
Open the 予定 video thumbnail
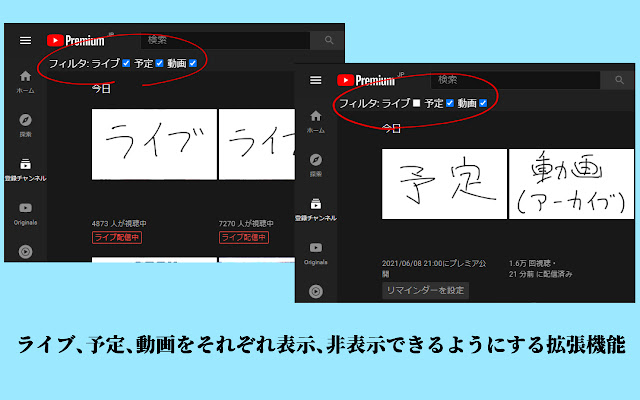click(444, 184)
